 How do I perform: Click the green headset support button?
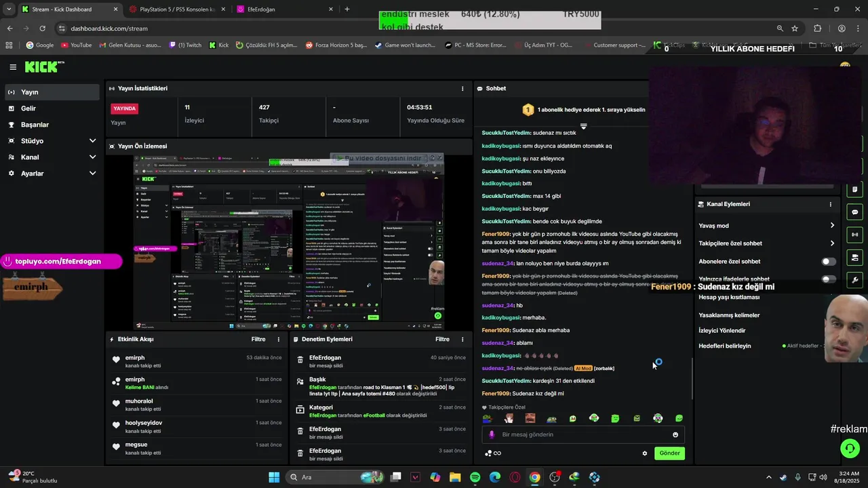(x=850, y=448)
